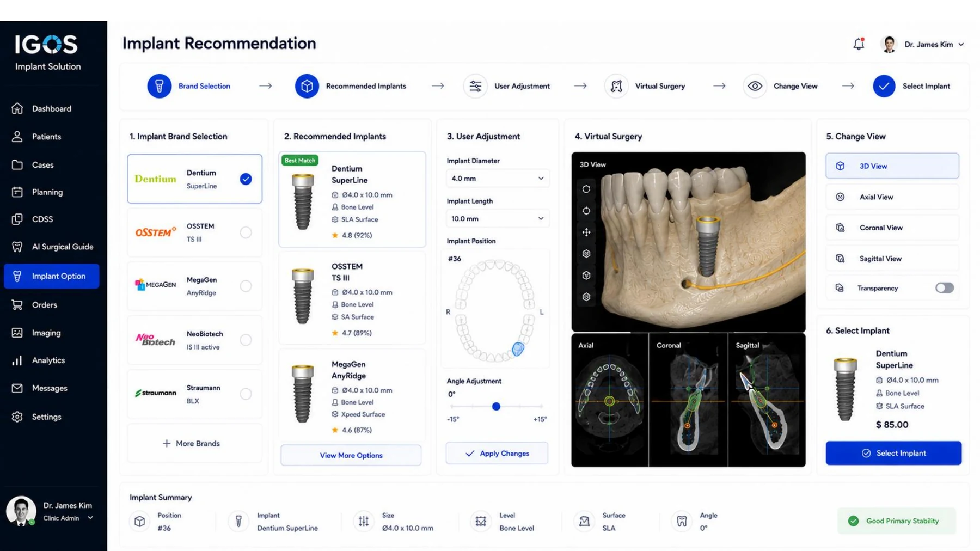Click the Change View eye step icon
980x551 pixels.
(x=755, y=86)
